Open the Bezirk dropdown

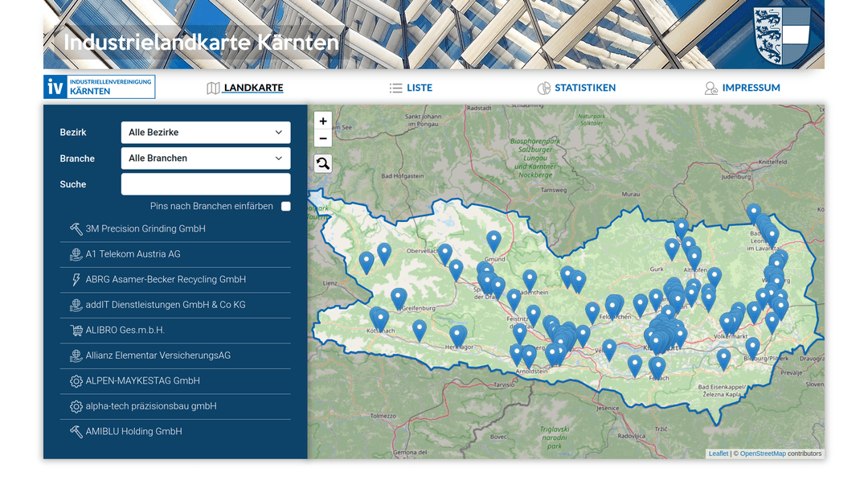[x=206, y=133]
